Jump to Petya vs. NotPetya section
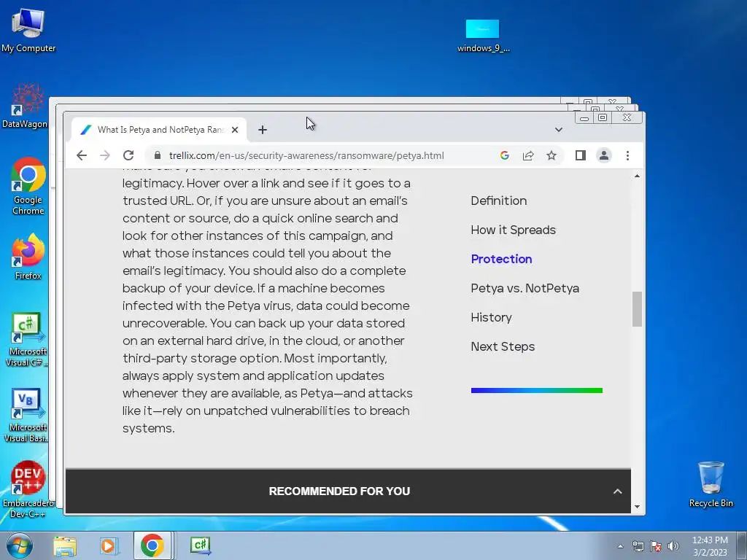The height and width of the screenshot is (560, 747). (x=525, y=288)
